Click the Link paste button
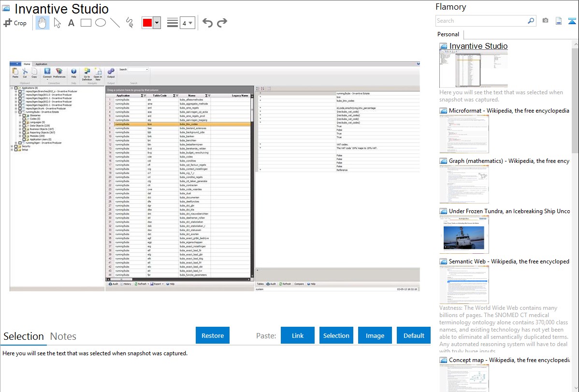 point(298,335)
